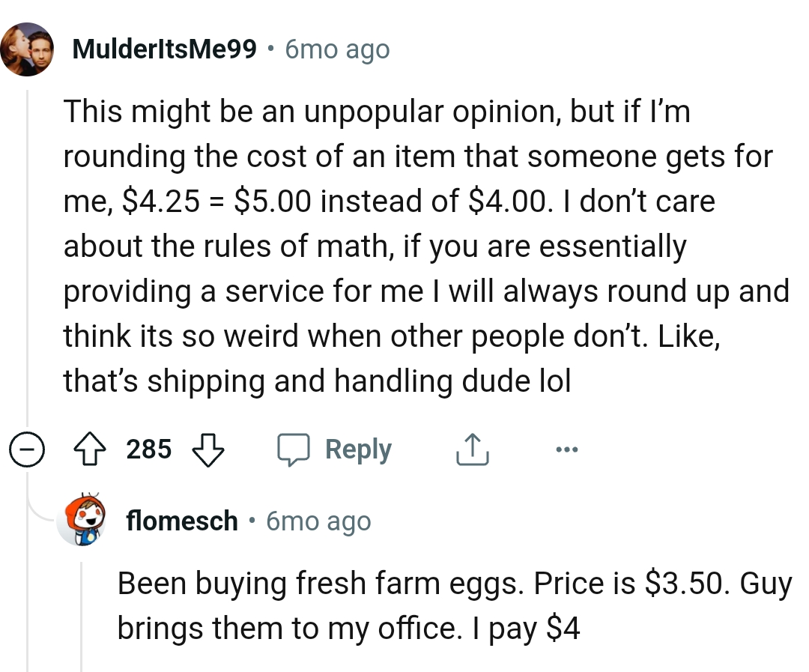The image size is (809, 672).
Task: Click the '6mo ago' timestamp beside flomesch
Action: [318, 521]
